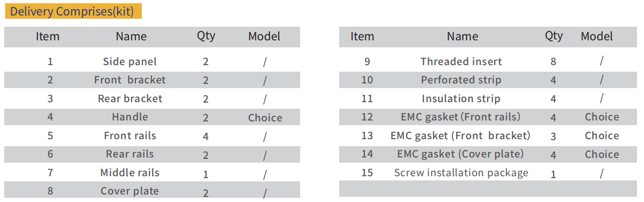Click EMC gasket (Cover plate) text
The height and width of the screenshot is (202, 644).
(x=460, y=154)
